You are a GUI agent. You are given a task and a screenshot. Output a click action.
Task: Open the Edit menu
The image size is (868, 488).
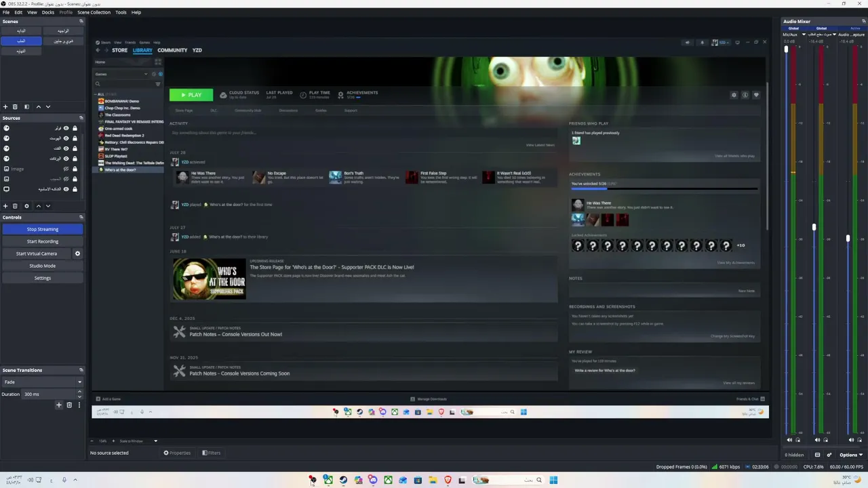(18, 12)
